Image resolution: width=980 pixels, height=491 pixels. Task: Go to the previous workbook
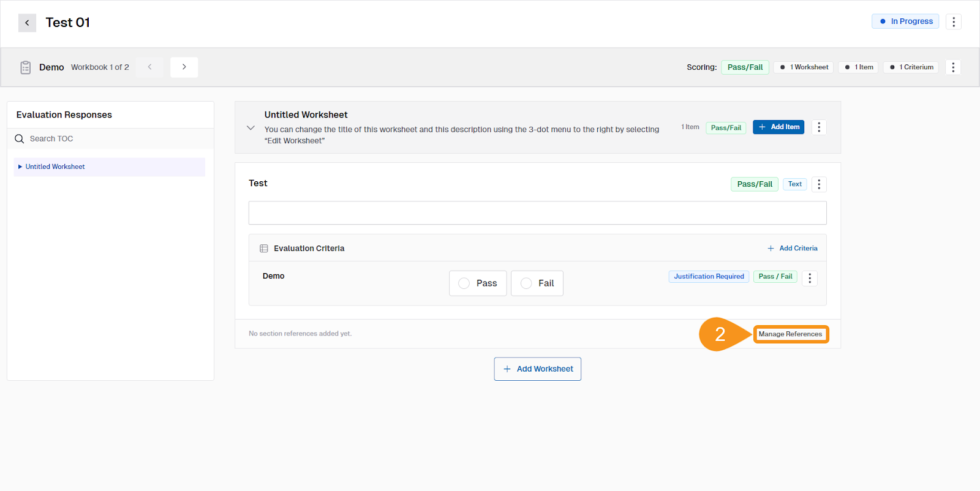(149, 67)
